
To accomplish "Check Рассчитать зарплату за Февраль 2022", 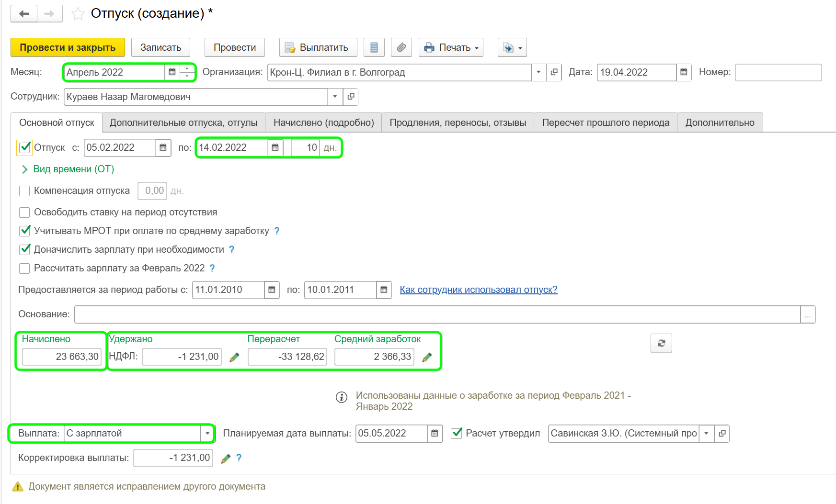I will (24, 269).
